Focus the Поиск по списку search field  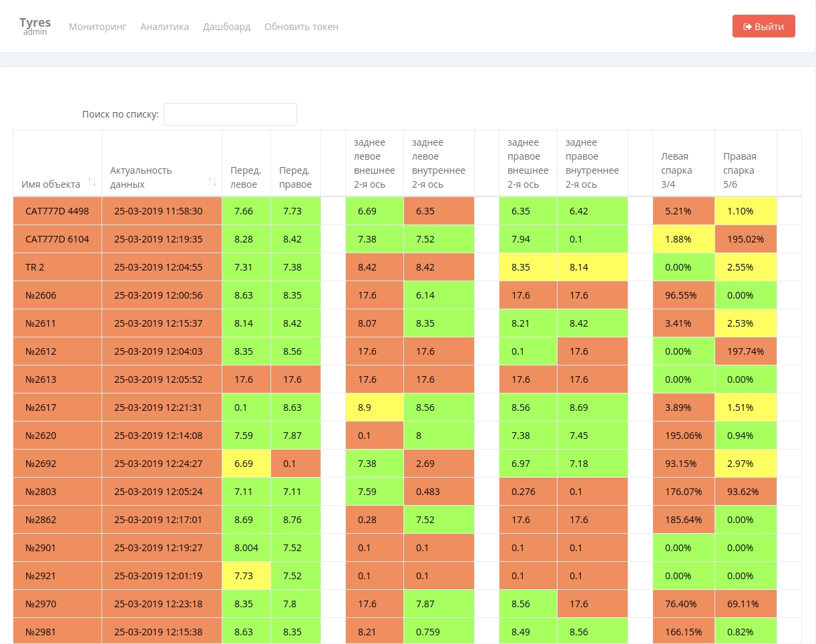coord(230,114)
